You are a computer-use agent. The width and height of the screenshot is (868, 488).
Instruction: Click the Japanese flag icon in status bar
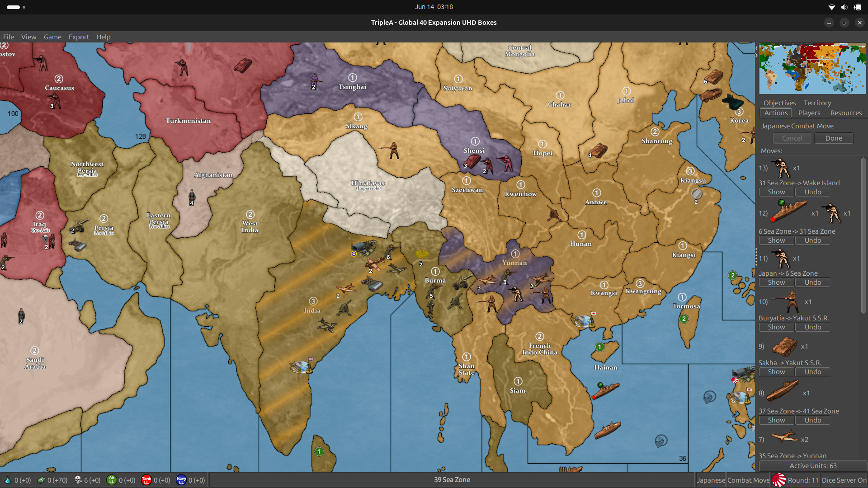click(779, 480)
